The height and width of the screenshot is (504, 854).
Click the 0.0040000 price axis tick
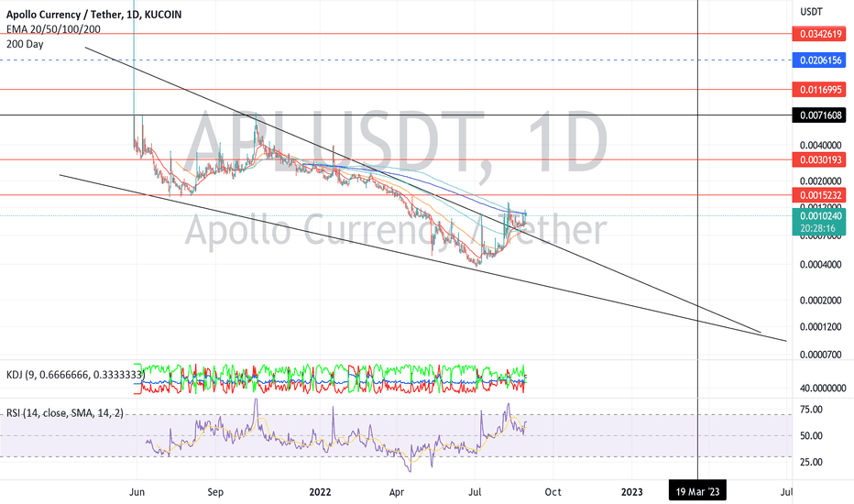click(x=820, y=145)
